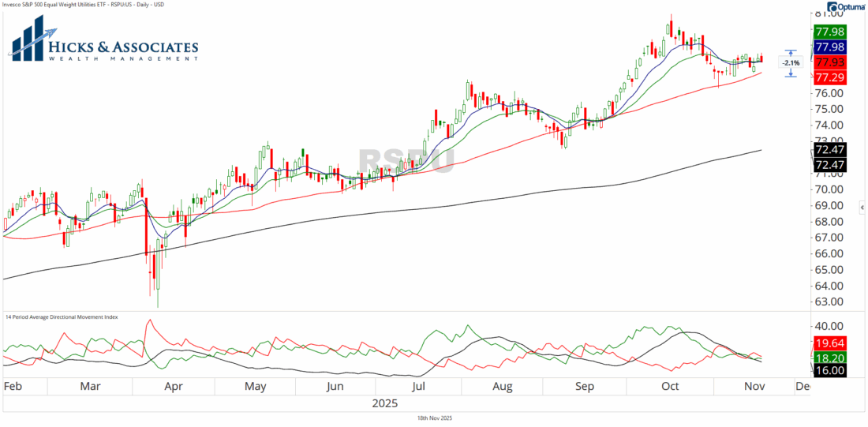This screenshot has width=868, height=427.
Task: Click the green 18.20 ADX value tag
Action: pos(829,358)
